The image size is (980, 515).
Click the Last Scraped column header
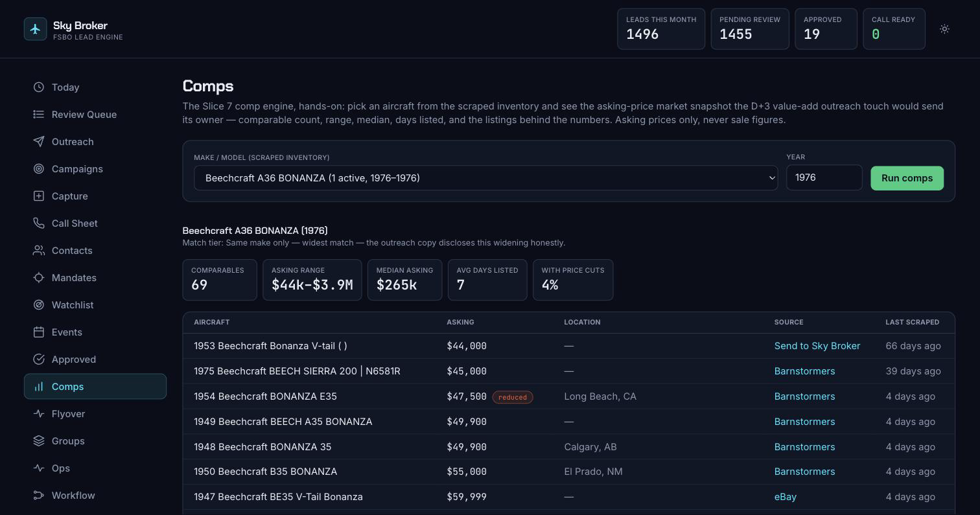pos(912,322)
